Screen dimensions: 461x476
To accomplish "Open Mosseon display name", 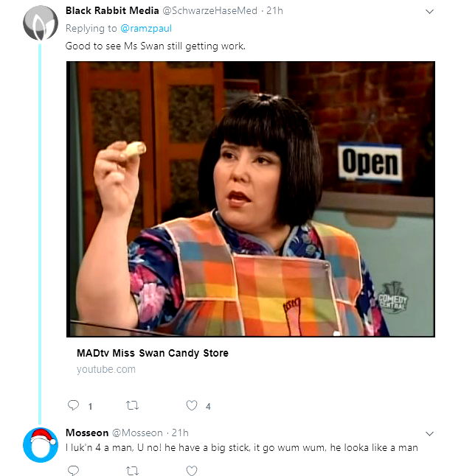I will pos(87,433).
